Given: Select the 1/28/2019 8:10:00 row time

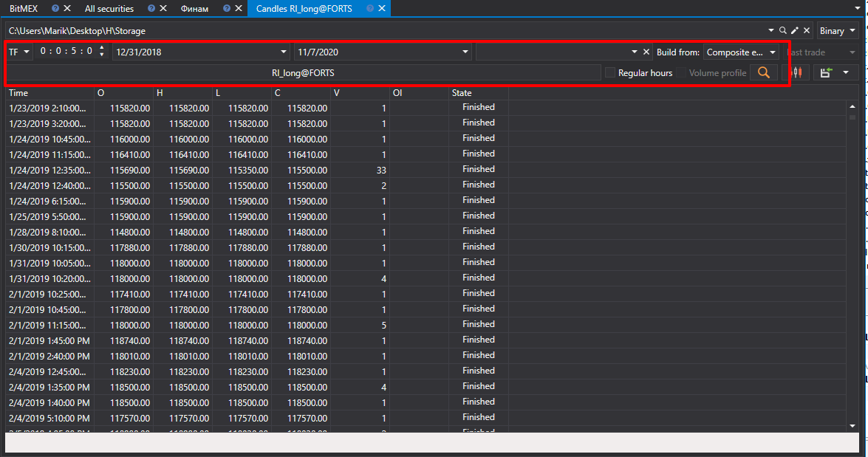Looking at the screenshot, I should (x=47, y=232).
